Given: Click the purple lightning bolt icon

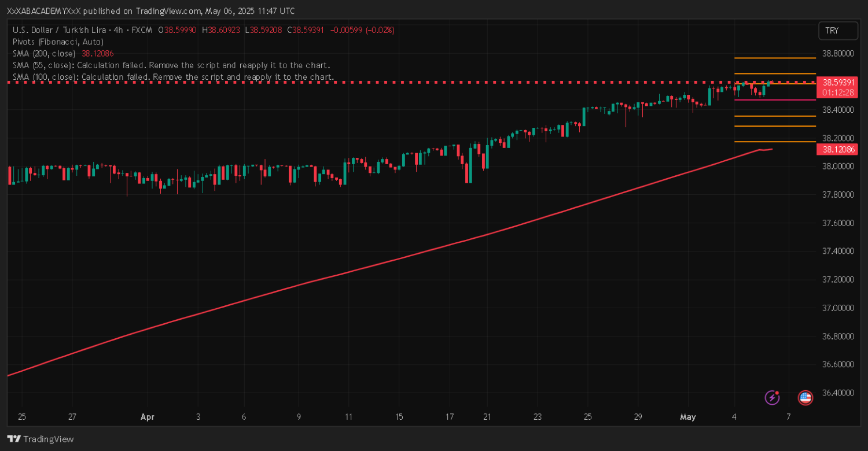Looking at the screenshot, I should click(x=773, y=397).
